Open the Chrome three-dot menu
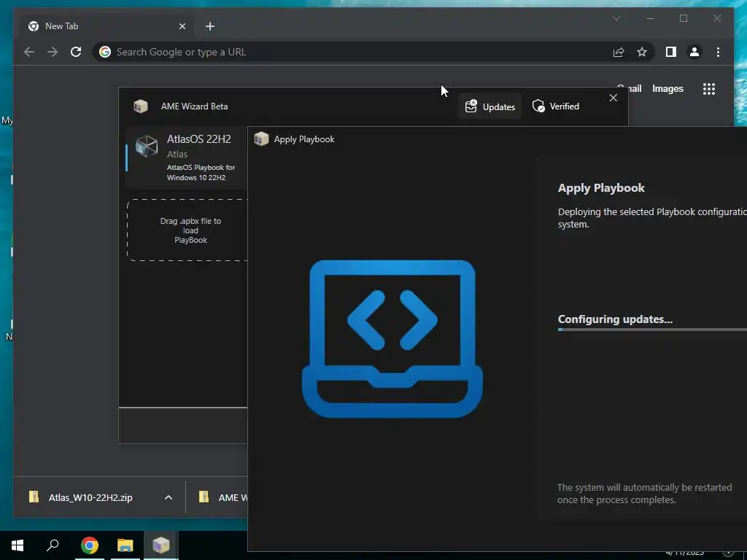 718,52
